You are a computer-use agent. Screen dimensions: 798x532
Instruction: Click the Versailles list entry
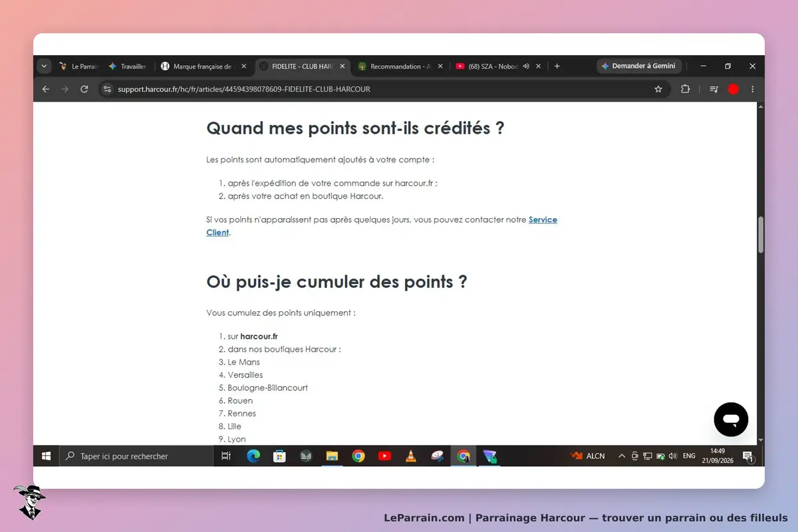(245, 375)
